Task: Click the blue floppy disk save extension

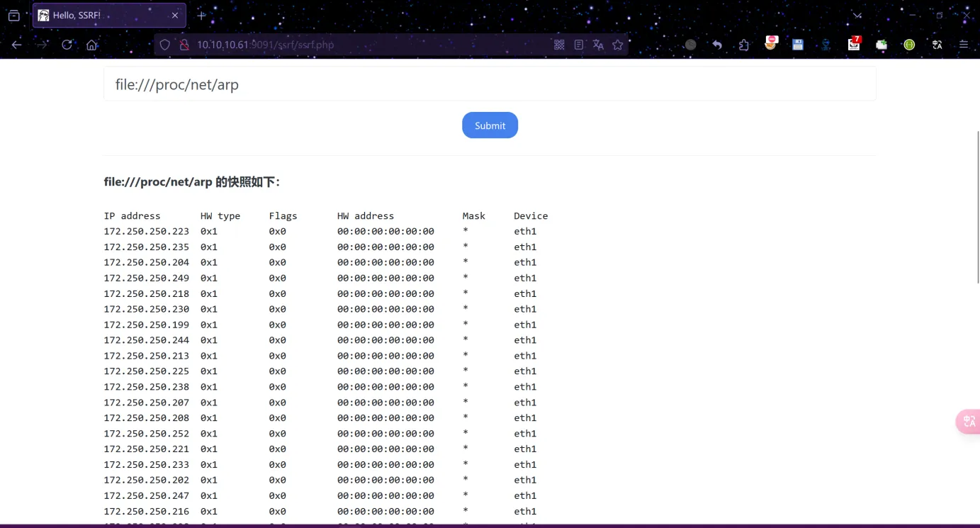Action: (x=798, y=45)
